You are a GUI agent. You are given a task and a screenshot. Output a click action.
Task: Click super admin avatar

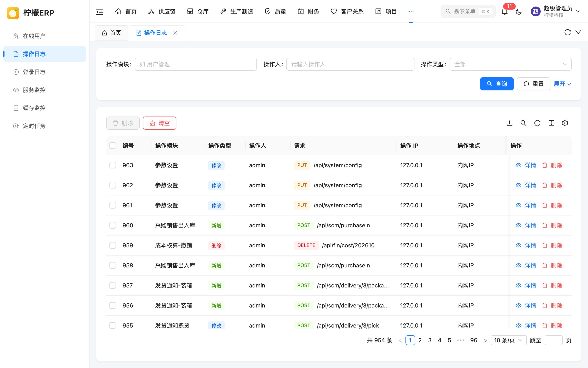[x=536, y=11]
